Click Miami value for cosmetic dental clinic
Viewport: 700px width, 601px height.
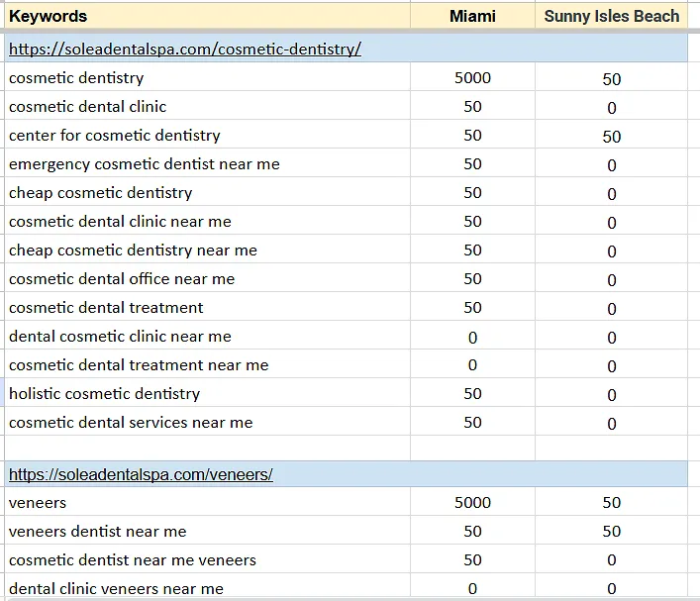(472, 106)
